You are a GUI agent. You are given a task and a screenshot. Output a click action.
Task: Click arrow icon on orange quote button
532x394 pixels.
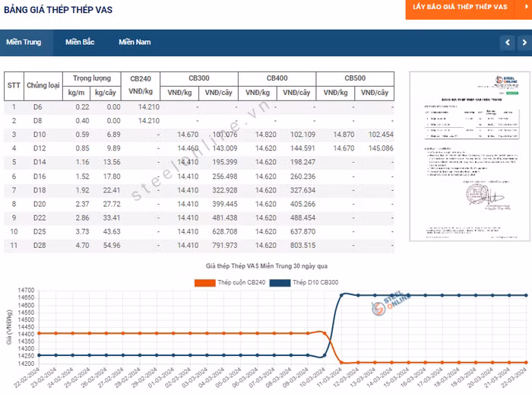(526, 7)
